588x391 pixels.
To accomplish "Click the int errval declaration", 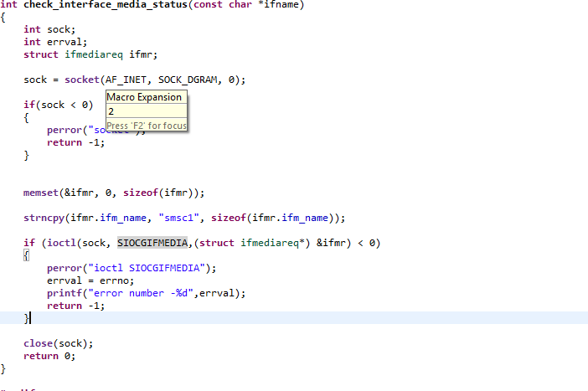I will (x=44, y=42).
